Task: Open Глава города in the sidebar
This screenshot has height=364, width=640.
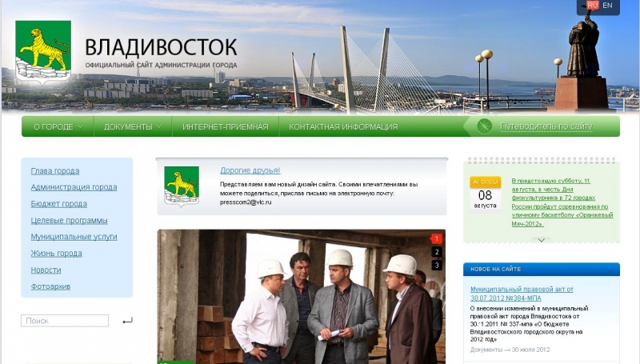Action: [x=55, y=171]
